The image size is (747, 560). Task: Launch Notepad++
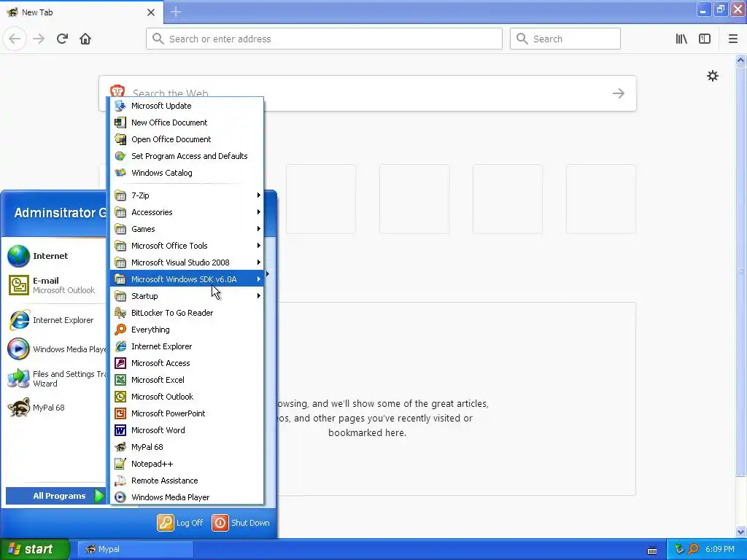click(186, 463)
